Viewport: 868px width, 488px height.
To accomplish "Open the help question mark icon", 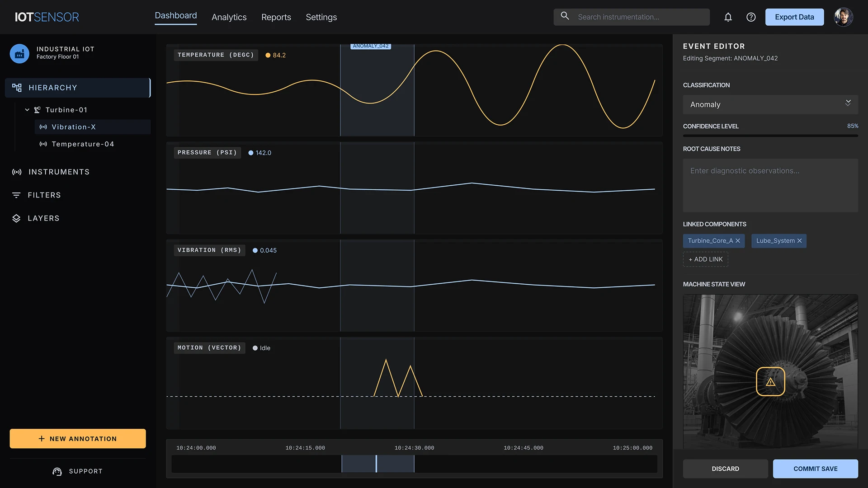I will pos(751,17).
